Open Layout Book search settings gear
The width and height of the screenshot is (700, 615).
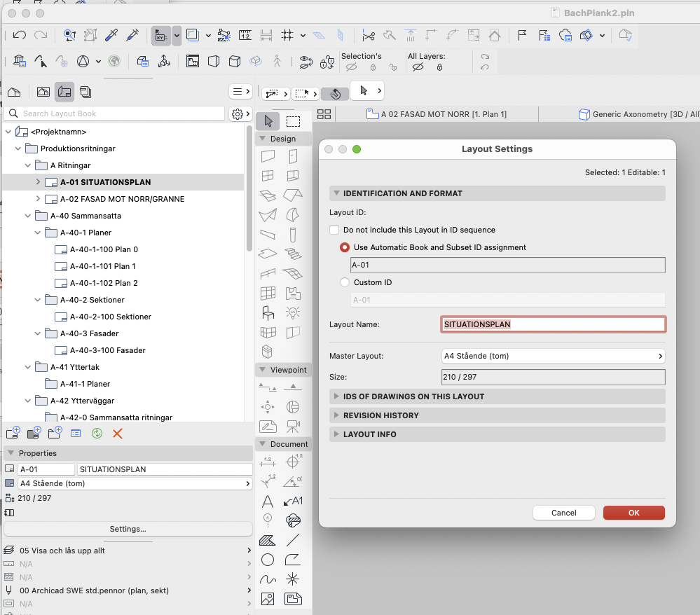click(x=238, y=113)
